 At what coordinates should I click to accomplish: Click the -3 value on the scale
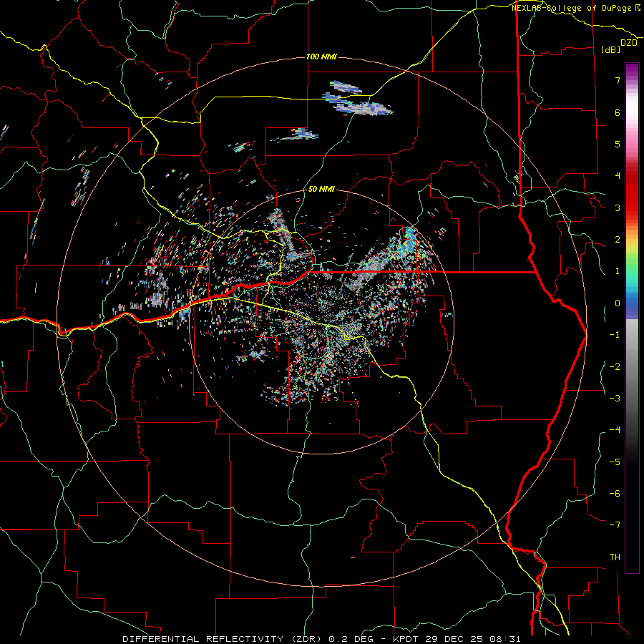(615, 398)
